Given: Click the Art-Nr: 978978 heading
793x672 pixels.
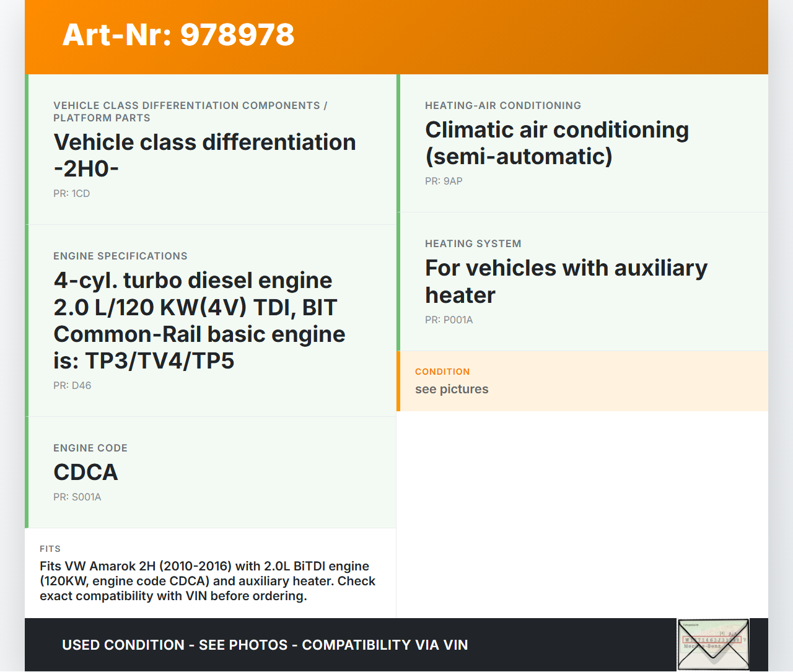Looking at the screenshot, I should 178,35.
